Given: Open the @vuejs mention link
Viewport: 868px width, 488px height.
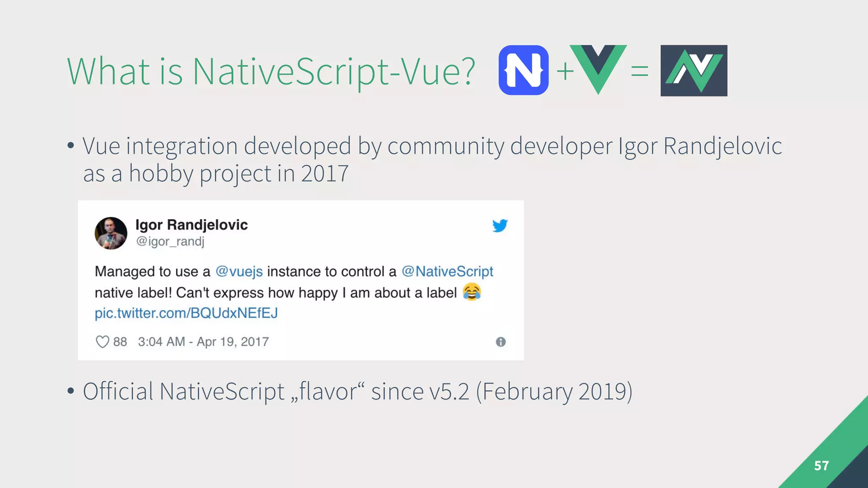Looking at the screenshot, I should (239, 272).
